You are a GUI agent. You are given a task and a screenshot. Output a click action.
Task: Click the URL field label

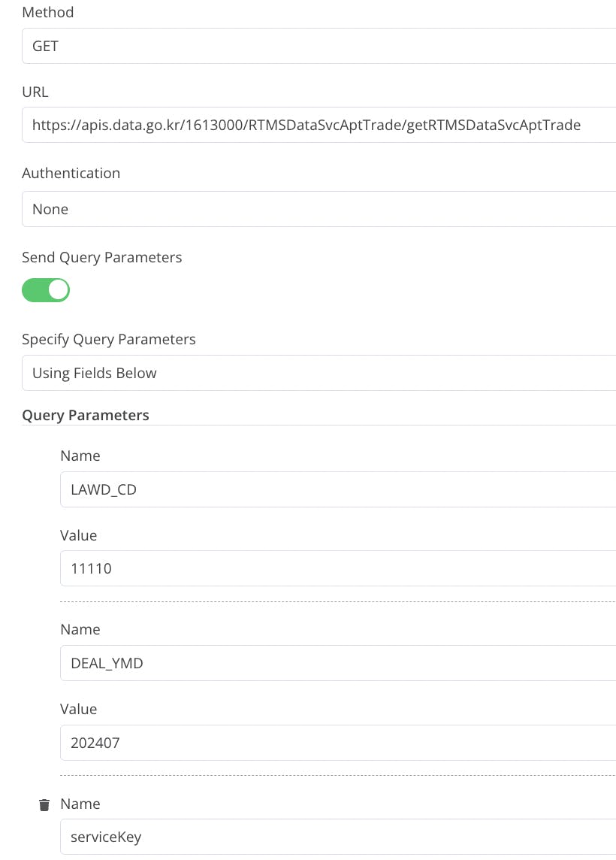click(x=35, y=92)
